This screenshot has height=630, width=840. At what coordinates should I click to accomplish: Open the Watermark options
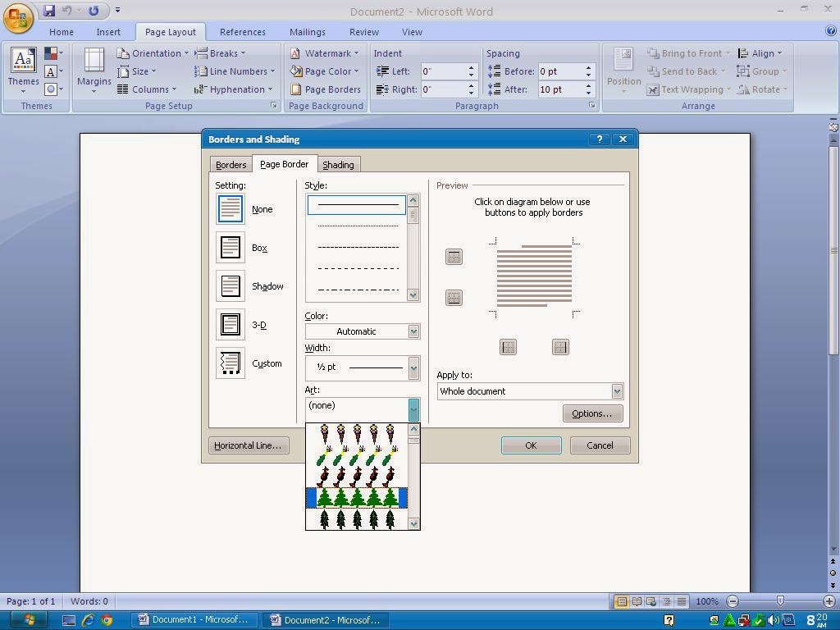coord(326,52)
